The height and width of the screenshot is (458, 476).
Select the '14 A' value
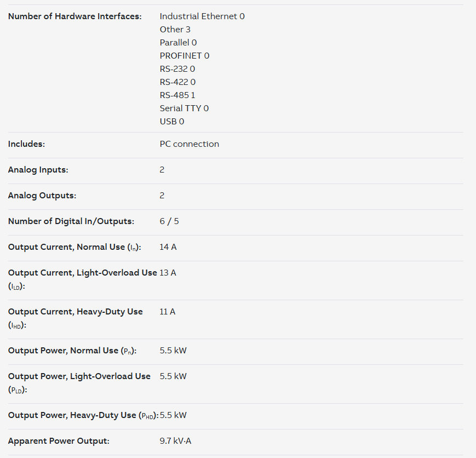168,247
